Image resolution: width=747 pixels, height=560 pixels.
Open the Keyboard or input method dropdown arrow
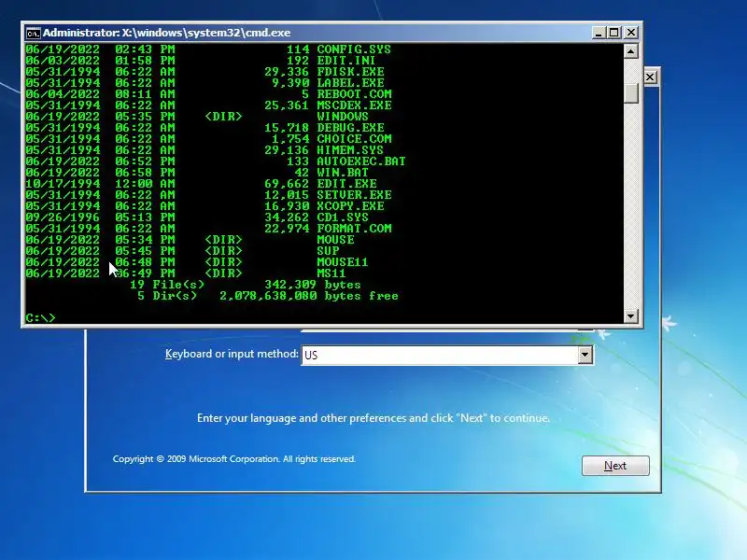click(x=585, y=355)
